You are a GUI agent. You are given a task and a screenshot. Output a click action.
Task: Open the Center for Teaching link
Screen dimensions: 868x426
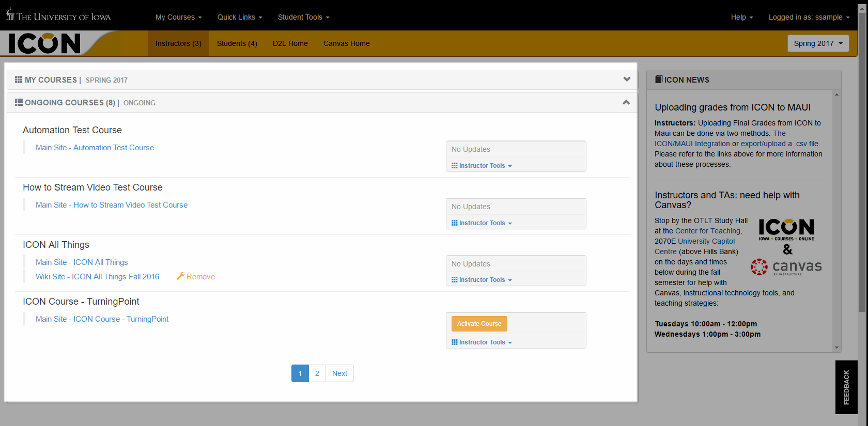coord(708,231)
